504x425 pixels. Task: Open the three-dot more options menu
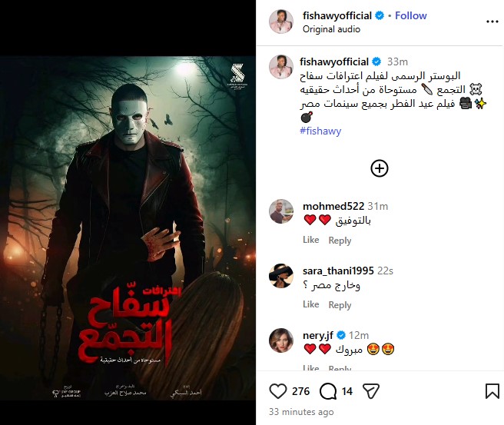[x=492, y=22]
